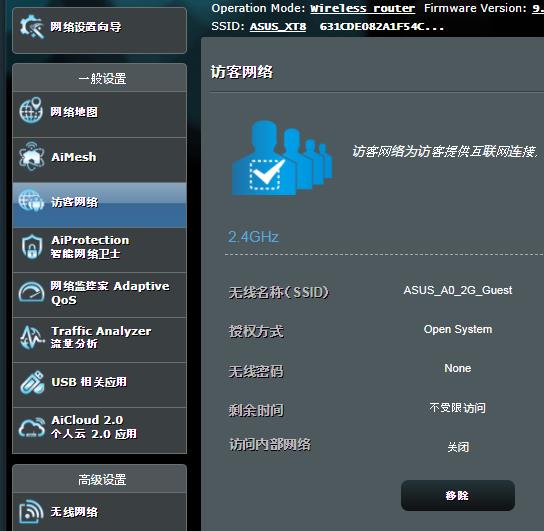Click the 移除 remove button
Screen dimensions: 544x531
pyautogui.click(x=458, y=495)
